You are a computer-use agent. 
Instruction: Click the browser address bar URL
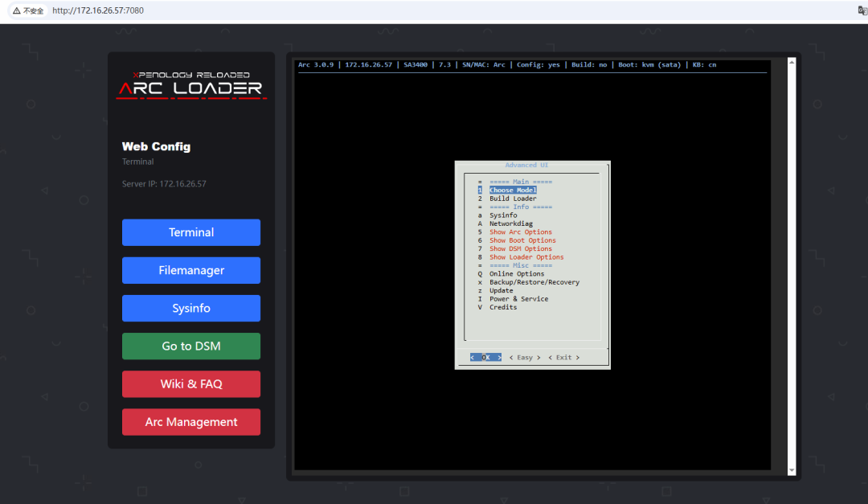click(98, 10)
